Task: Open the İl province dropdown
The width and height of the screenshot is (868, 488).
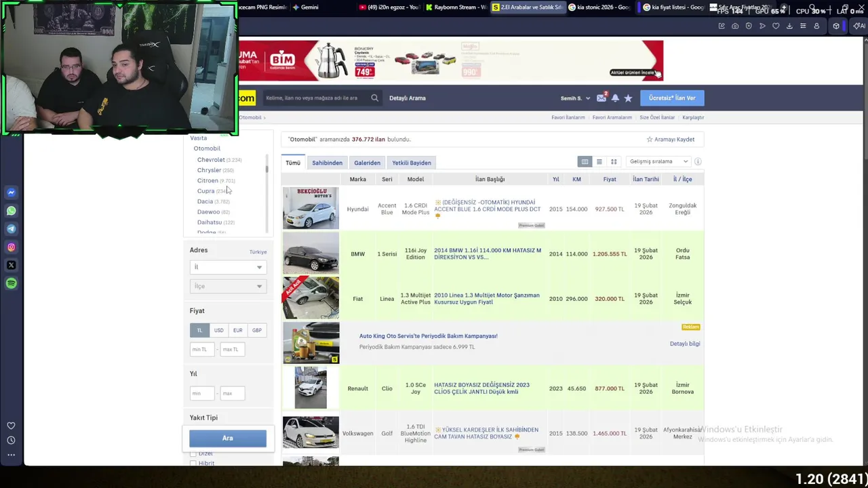Action: click(227, 267)
